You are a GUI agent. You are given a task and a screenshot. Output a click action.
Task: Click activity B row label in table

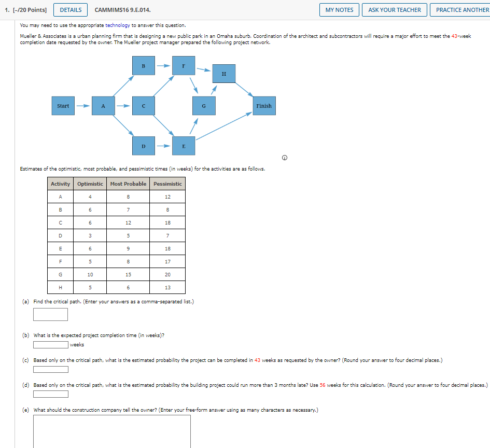(x=60, y=209)
